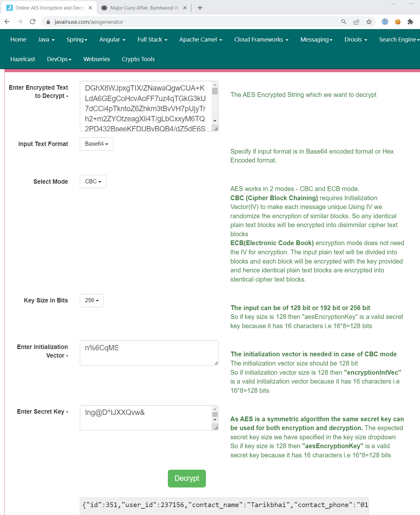Image resolution: width=420 pixels, height=515 pixels.
Task: Go to the Home link
Action: (x=18, y=40)
